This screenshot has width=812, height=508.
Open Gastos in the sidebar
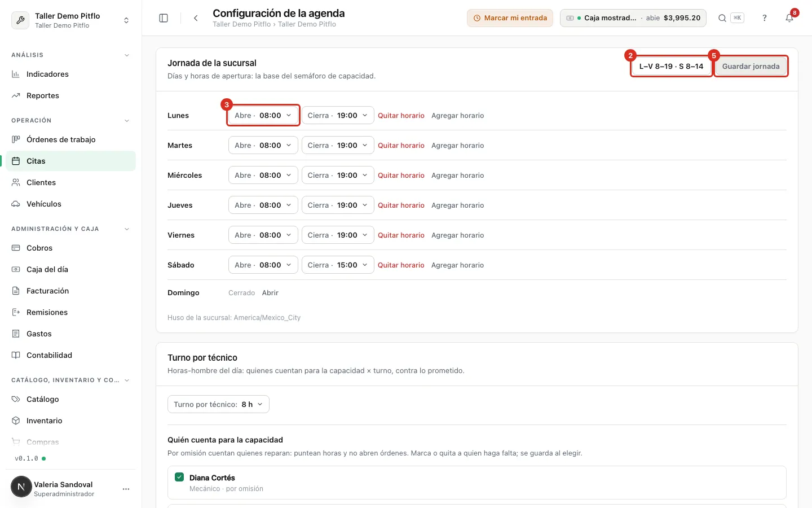(x=71, y=334)
